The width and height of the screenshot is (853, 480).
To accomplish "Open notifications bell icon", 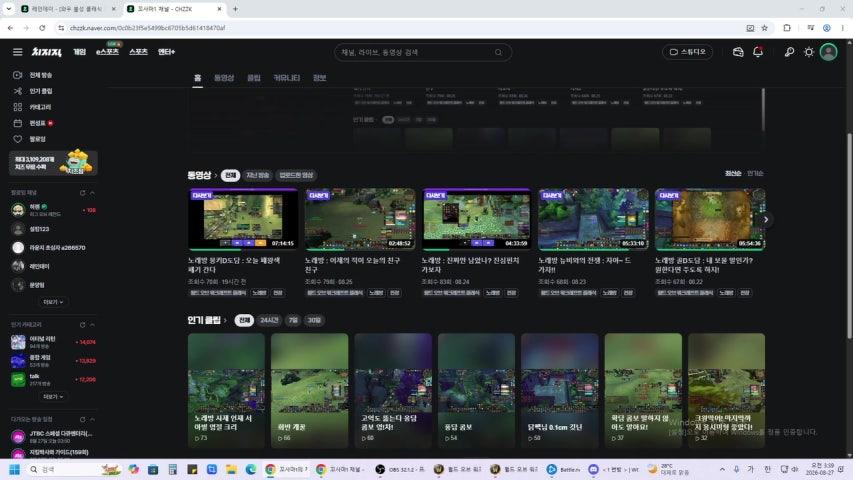I will click(757, 52).
